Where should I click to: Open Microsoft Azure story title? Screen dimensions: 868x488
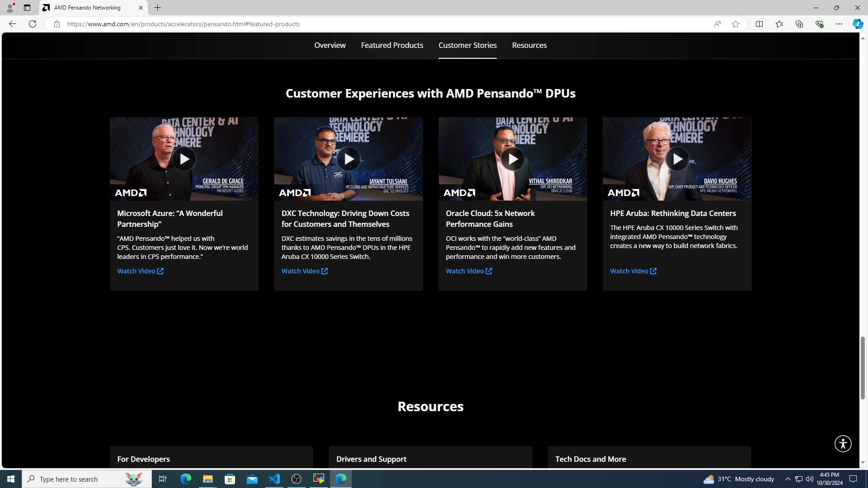click(x=170, y=219)
